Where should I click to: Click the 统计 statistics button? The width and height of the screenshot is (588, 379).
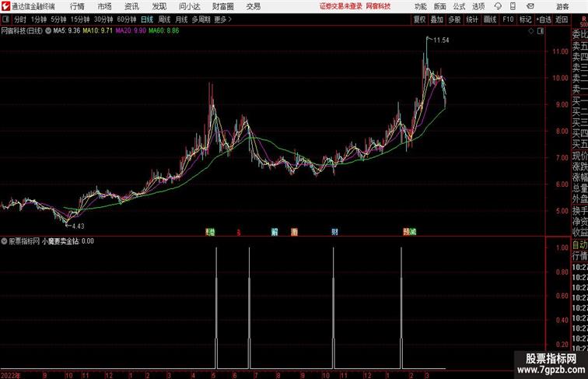tap(472, 19)
